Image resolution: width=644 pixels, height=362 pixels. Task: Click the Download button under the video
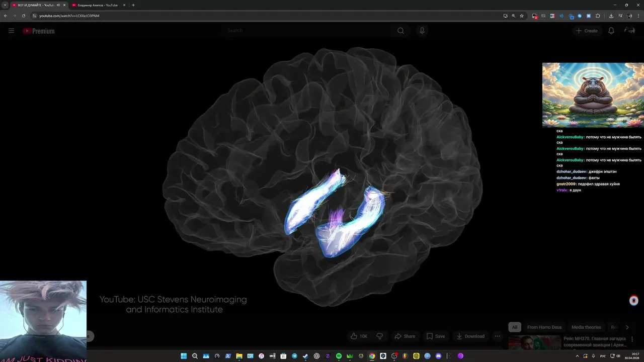pyautogui.click(x=470, y=336)
